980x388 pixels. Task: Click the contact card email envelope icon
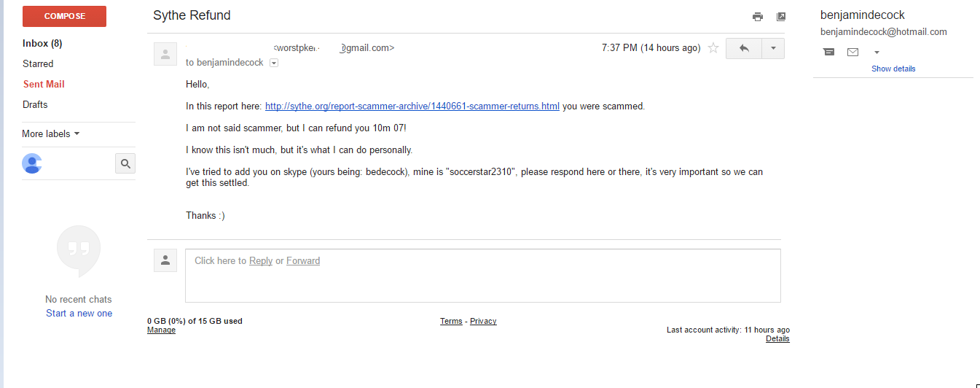pyautogui.click(x=852, y=53)
